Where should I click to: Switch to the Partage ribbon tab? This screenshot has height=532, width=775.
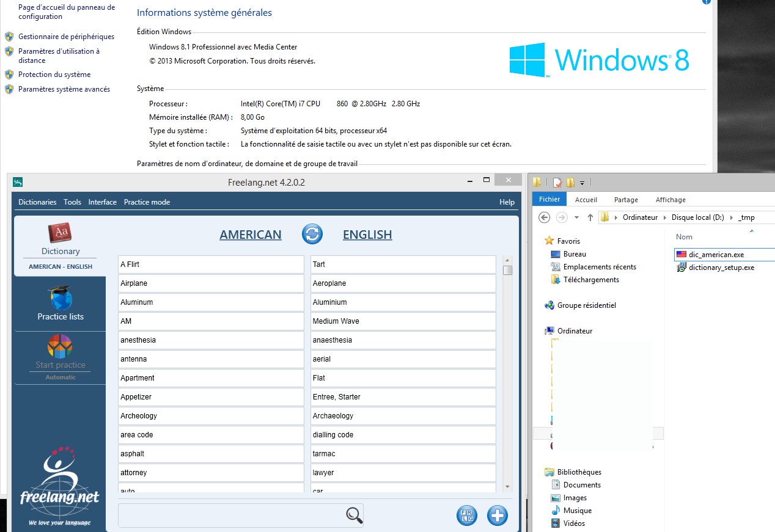626,200
